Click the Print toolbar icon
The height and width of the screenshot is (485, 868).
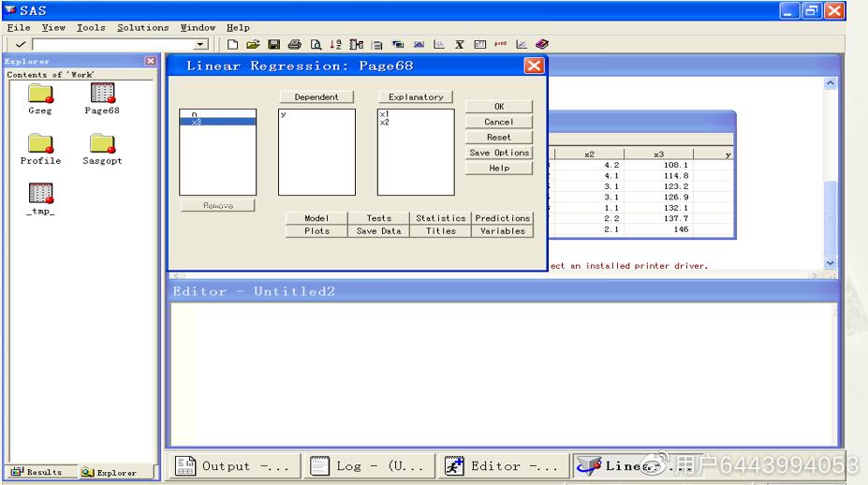tap(294, 44)
